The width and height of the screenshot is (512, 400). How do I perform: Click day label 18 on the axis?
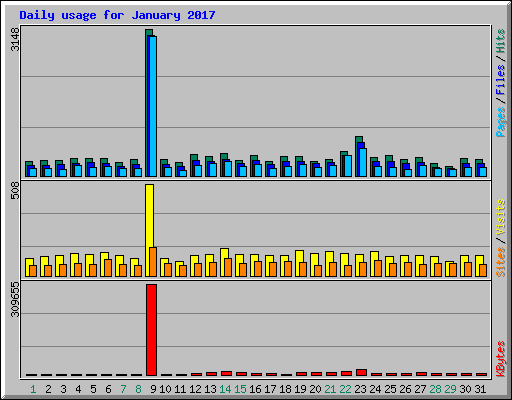tap(285, 389)
